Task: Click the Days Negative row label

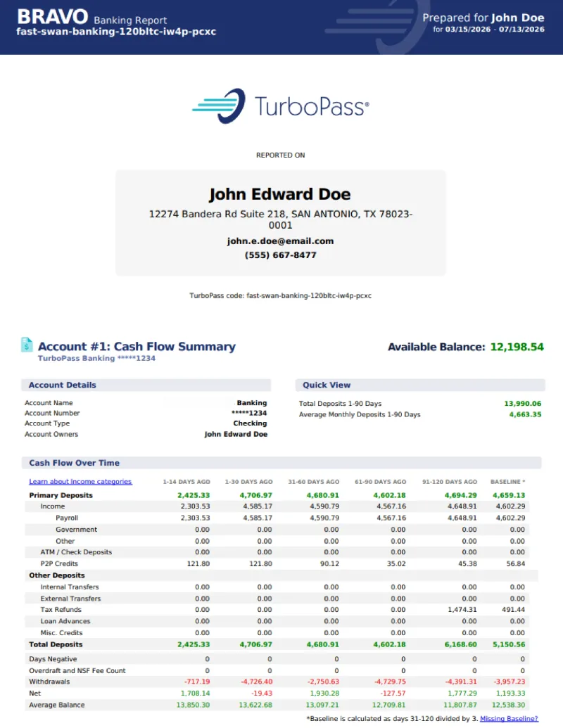Action: [x=53, y=659]
